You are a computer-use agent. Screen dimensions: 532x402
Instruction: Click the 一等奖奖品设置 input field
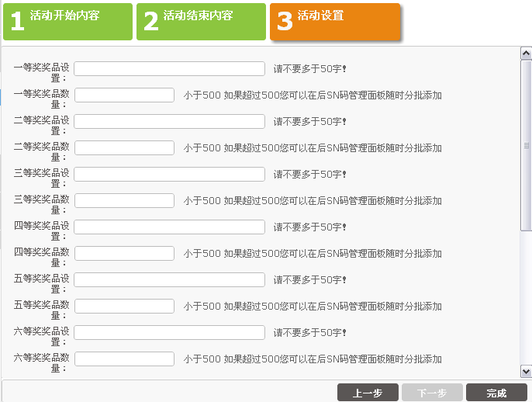point(169,68)
